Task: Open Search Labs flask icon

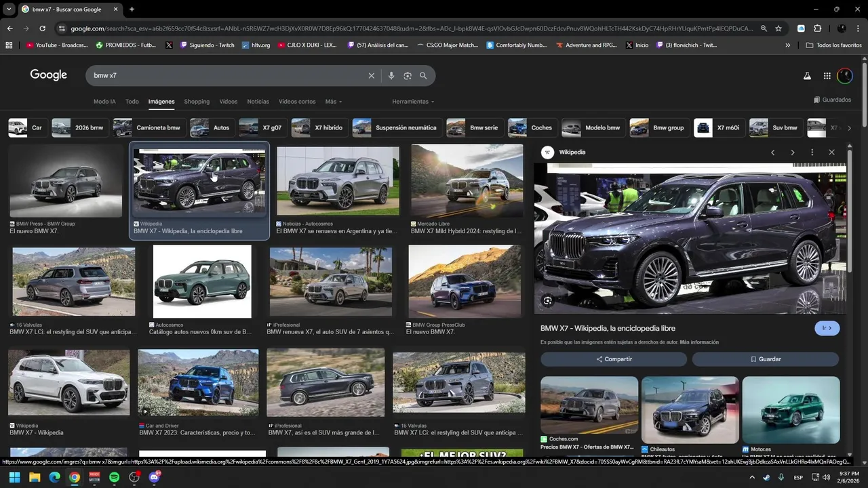Action: pyautogui.click(x=807, y=76)
